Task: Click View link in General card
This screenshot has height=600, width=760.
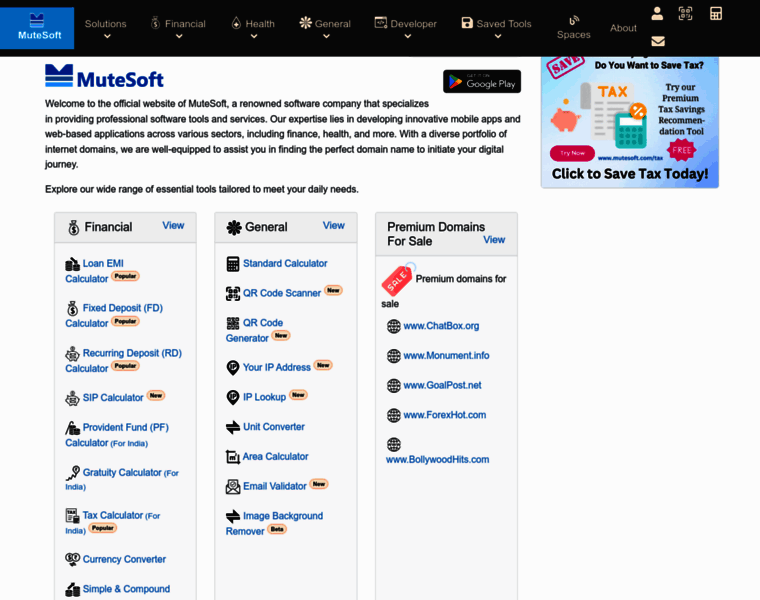Action: [x=333, y=225]
